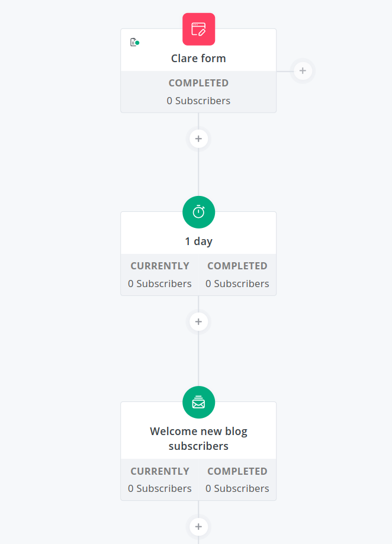The image size is (392, 544).
Task: Click the stats bar of the Clare form card
Action: click(x=198, y=92)
